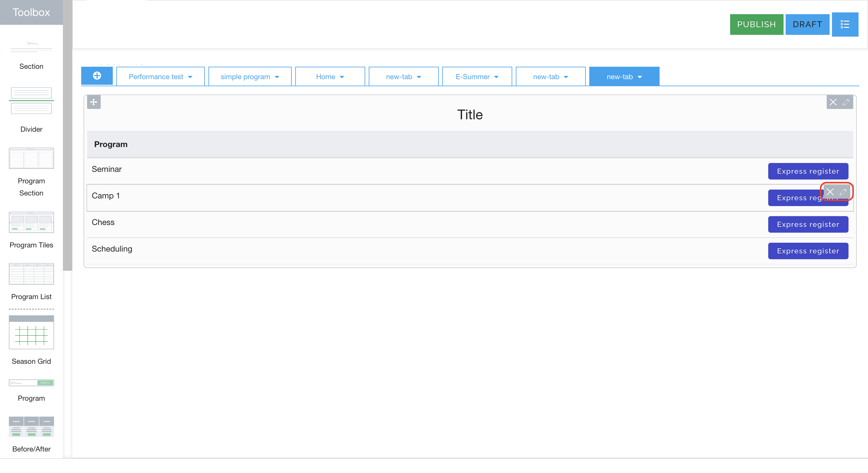Remove the Camp 1 row with X
868x473 pixels.
pyautogui.click(x=830, y=192)
